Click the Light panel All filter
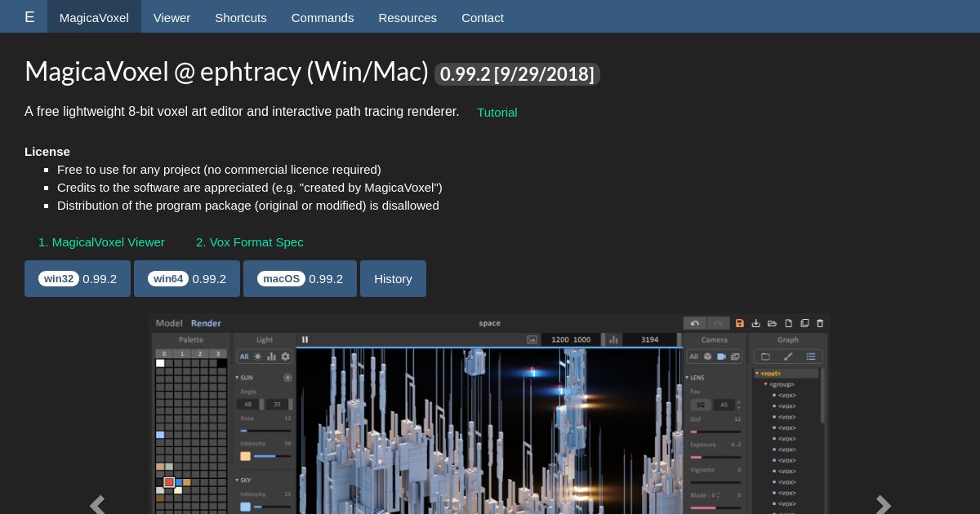The height and width of the screenshot is (514, 980). [x=244, y=357]
